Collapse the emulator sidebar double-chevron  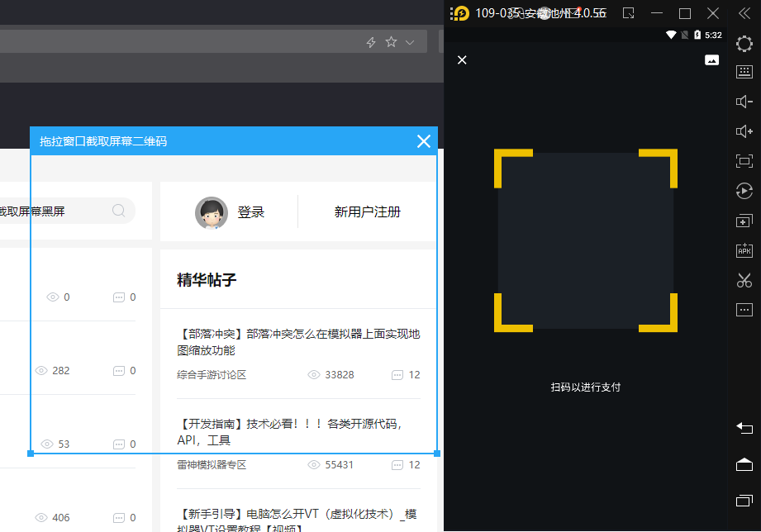(x=744, y=13)
